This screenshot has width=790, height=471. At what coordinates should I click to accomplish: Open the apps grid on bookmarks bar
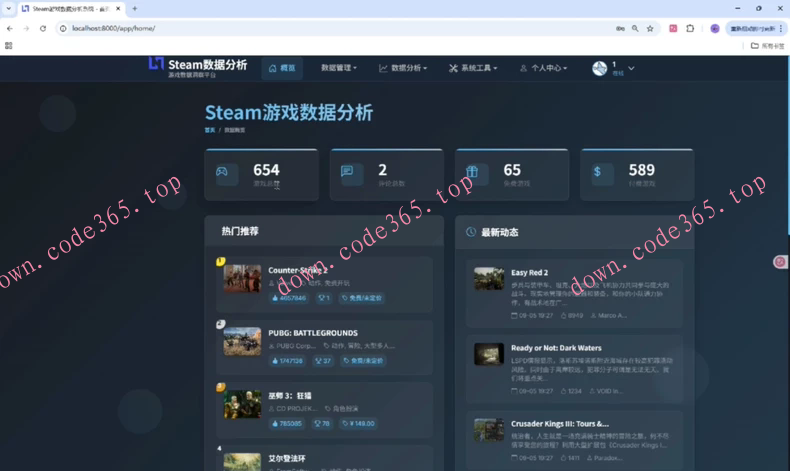(9, 45)
